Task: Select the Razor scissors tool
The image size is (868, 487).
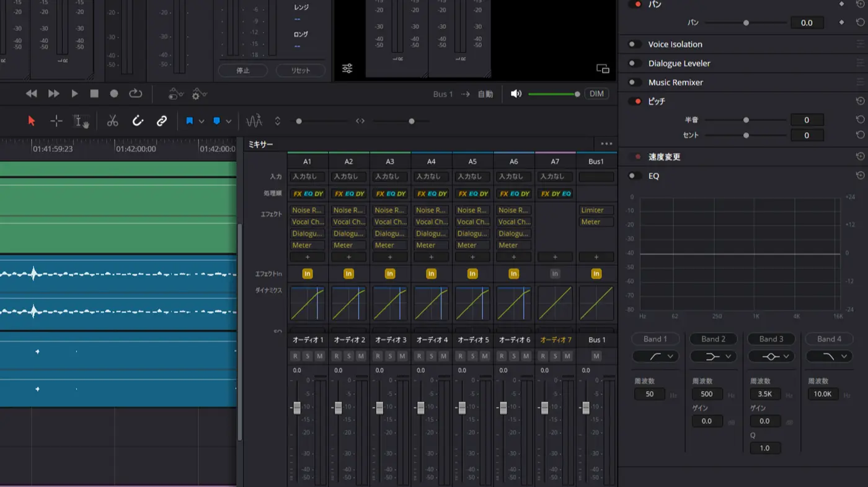Action: 112,121
